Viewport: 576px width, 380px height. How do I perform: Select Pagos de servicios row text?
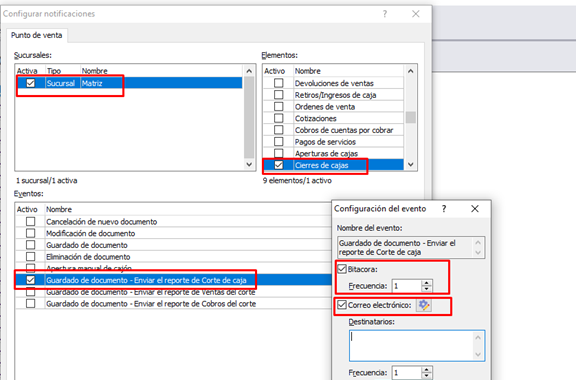[325, 142]
